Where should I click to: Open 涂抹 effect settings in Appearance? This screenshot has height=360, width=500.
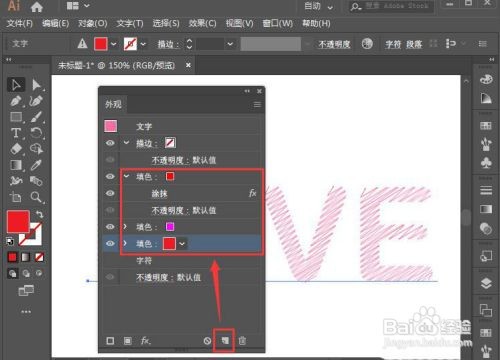tap(159, 194)
